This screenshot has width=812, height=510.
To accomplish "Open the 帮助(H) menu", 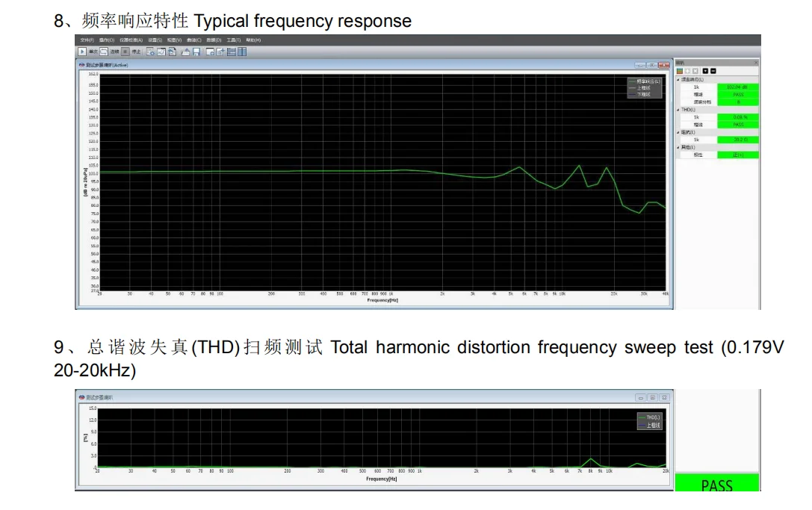I will (253, 40).
